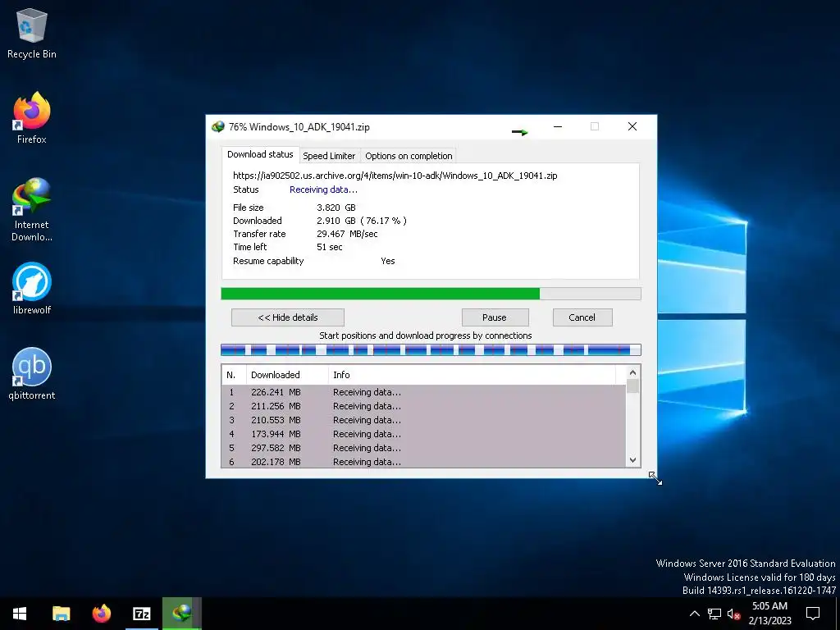Click the downloaded value 2.910 GB
The width and height of the screenshot is (840, 630).
(336, 221)
